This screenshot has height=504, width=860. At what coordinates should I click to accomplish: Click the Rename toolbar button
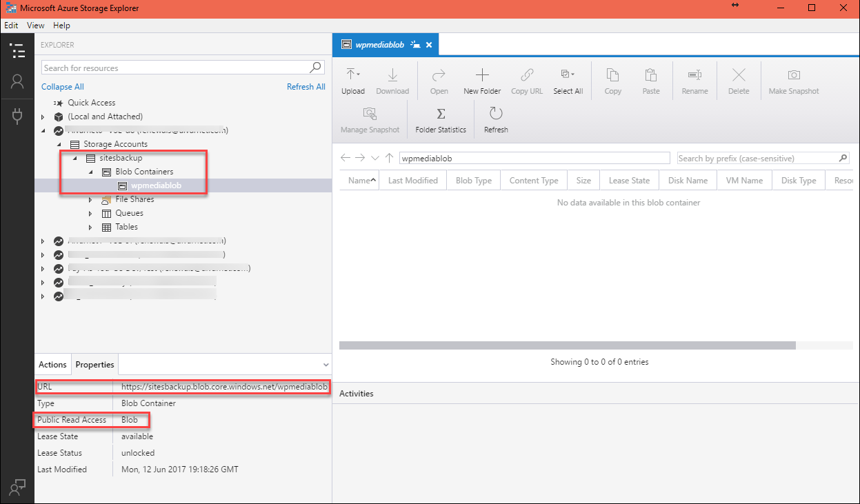click(694, 81)
